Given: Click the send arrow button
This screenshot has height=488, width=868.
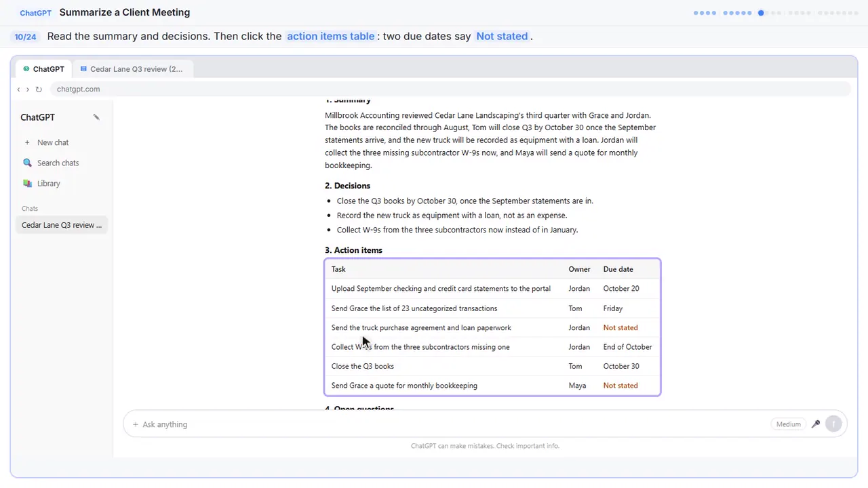Looking at the screenshot, I should pyautogui.click(x=833, y=424).
